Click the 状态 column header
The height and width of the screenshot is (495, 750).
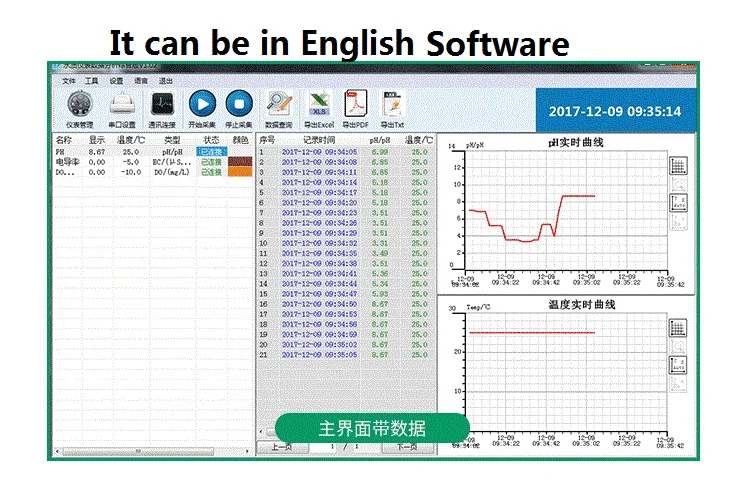pyautogui.click(x=211, y=140)
